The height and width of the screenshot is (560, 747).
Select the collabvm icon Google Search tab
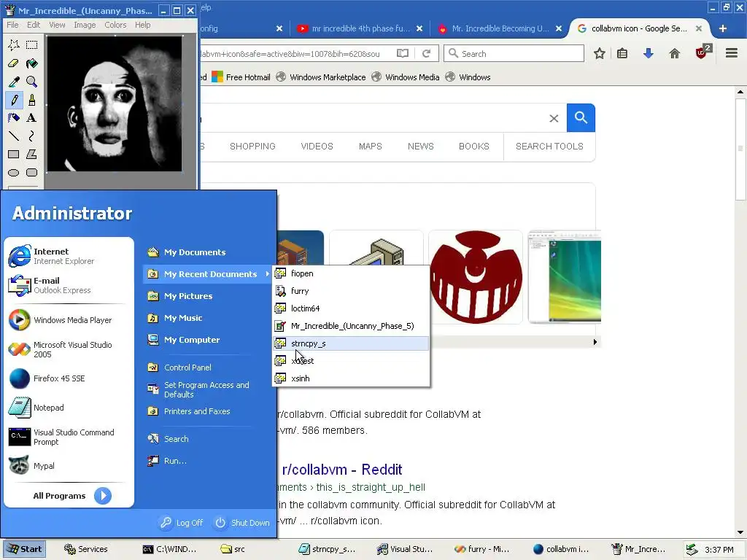[x=639, y=28]
